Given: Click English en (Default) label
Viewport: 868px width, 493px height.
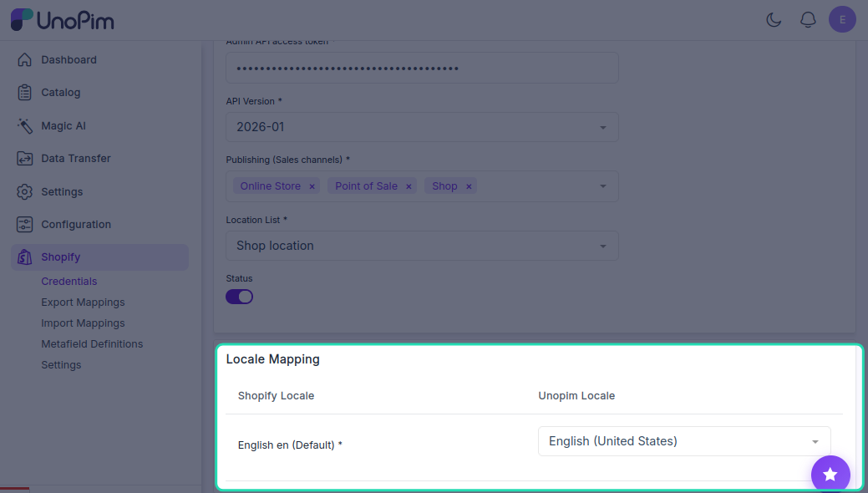Looking at the screenshot, I should pos(290,445).
